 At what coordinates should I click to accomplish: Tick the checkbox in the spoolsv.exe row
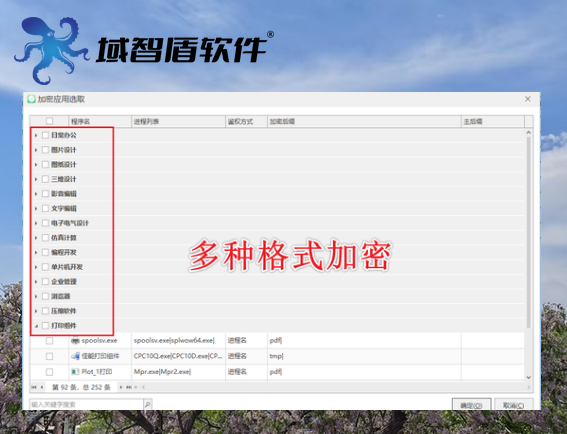coord(49,341)
